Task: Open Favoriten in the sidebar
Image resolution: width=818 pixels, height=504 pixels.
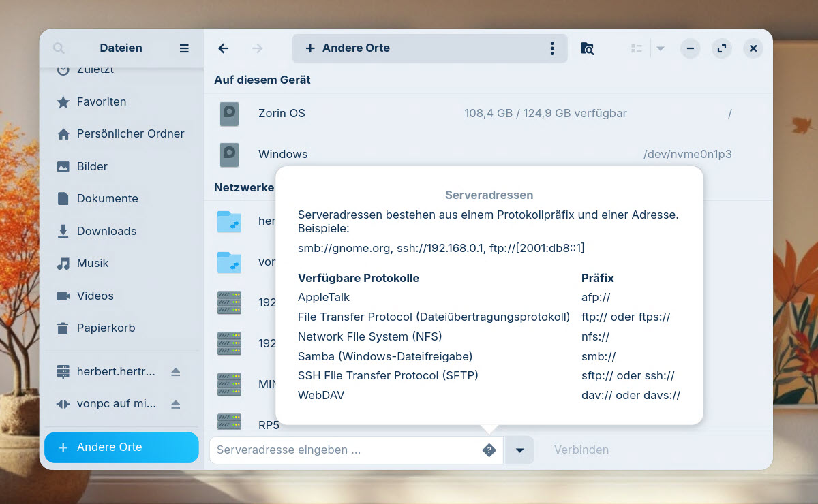Action: pos(101,101)
